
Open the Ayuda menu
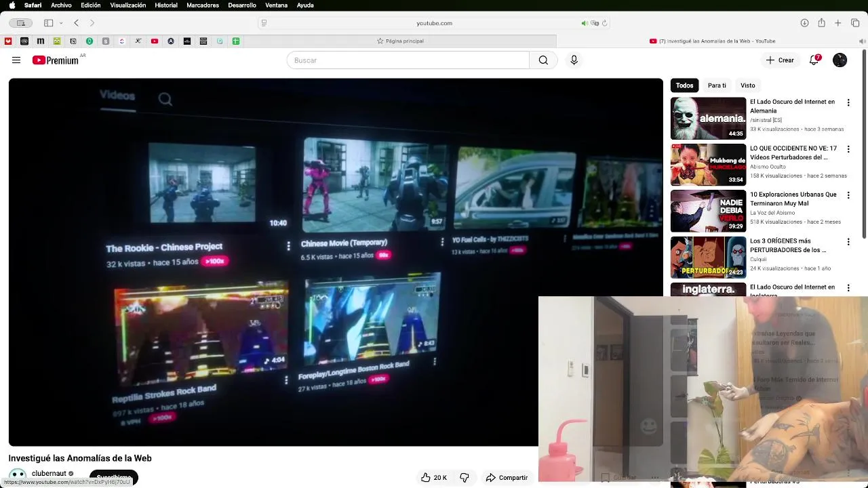coord(305,5)
